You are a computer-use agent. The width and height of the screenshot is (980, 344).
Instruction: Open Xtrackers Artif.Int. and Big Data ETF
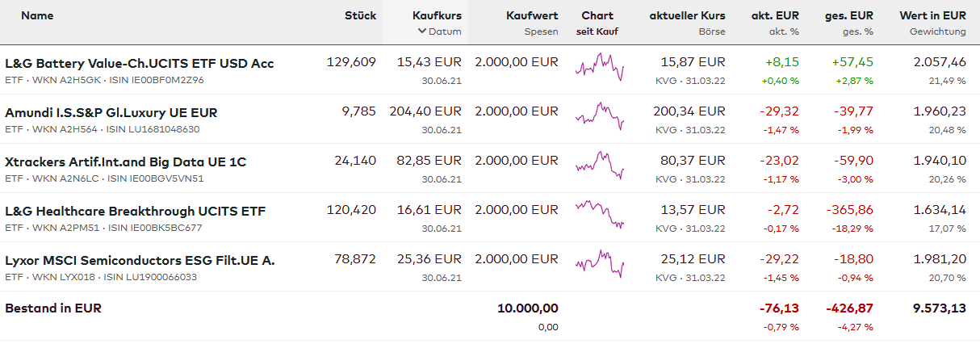click(125, 162)
